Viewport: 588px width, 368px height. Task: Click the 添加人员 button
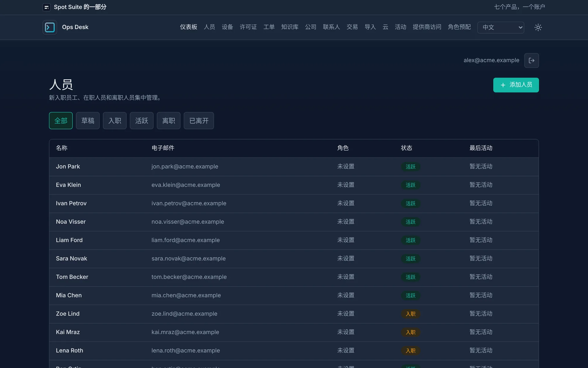[x=516, y=85]
